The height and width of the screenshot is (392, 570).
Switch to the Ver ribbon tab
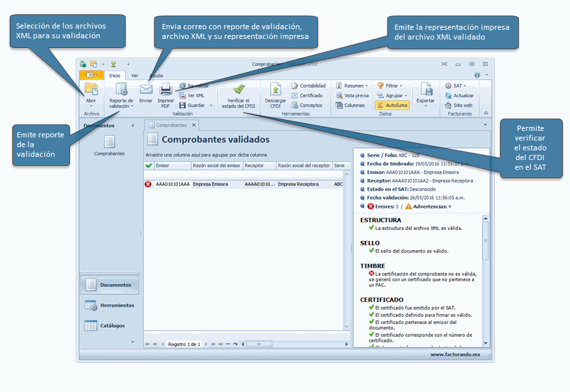click(x=135, y=75)
